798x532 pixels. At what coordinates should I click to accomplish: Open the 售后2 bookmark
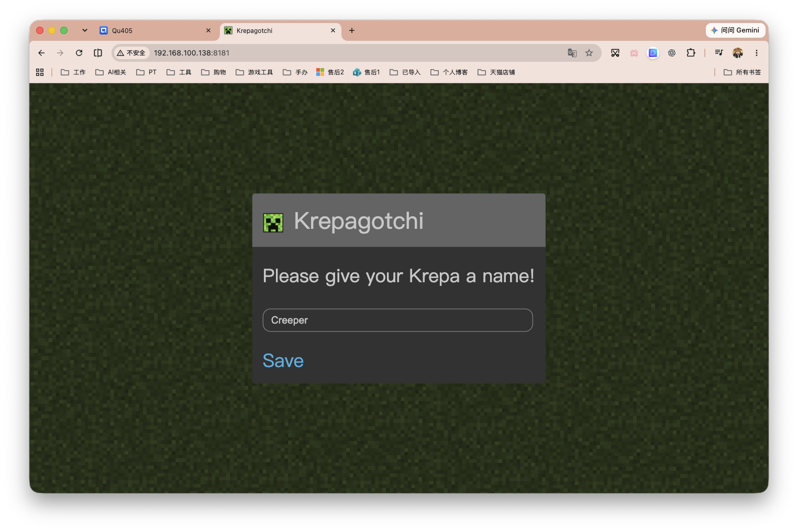pos(330,72)
